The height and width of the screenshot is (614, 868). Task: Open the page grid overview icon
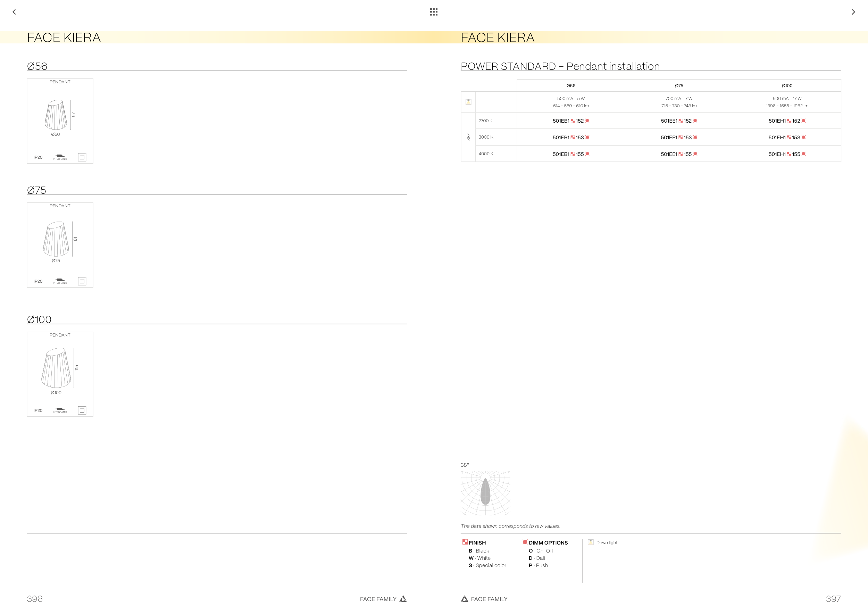click(x=434, y=12)
